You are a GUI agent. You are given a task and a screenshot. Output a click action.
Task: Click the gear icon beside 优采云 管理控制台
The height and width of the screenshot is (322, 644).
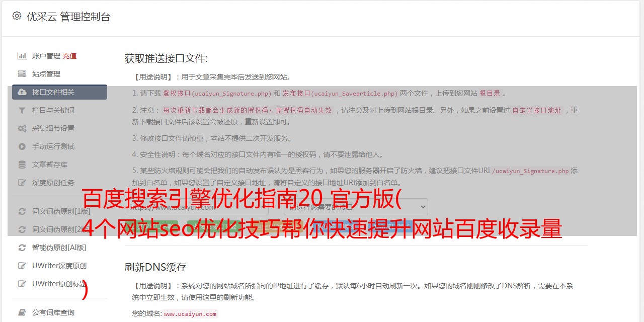[17, 16]
